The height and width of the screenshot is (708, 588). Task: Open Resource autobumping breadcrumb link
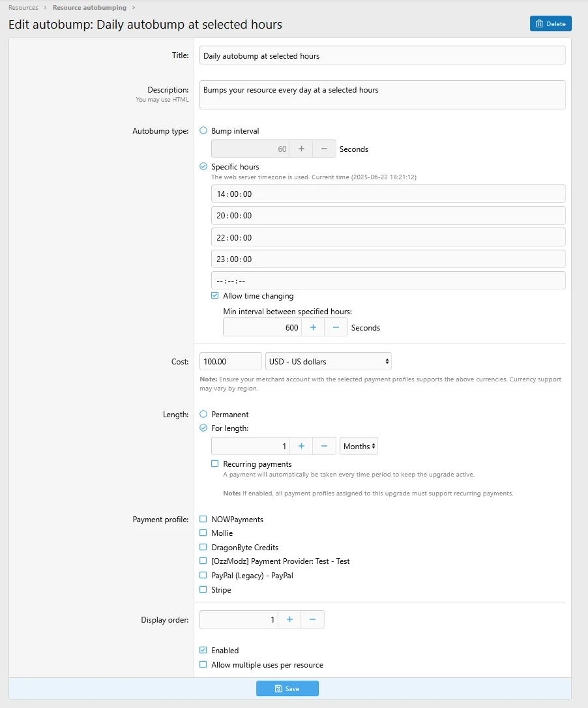click(x=89, y=8)
